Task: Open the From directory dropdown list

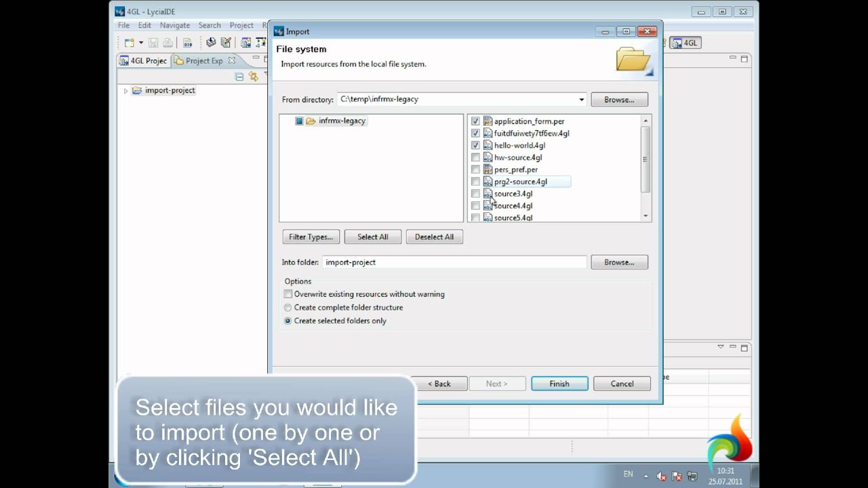Action: [581, 100]
